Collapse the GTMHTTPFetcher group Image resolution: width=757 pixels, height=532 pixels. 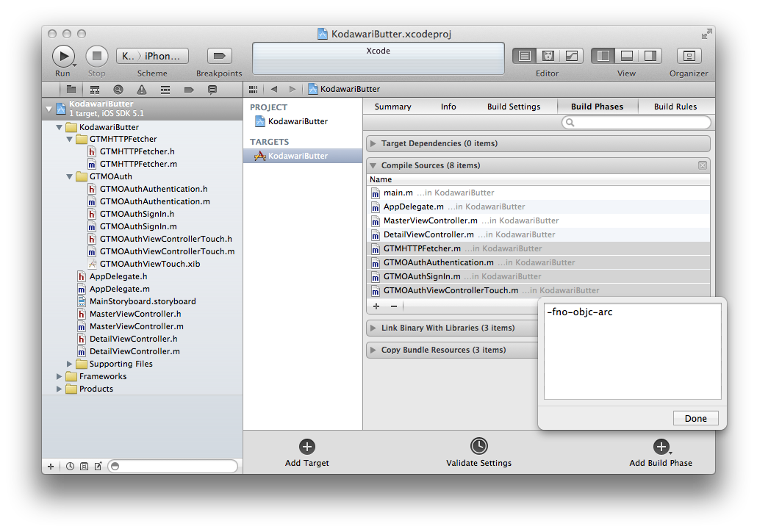click(70, 140)
